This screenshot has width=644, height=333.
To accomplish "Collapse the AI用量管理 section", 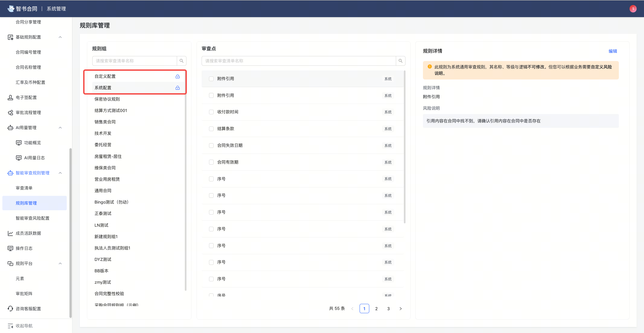I will point(60,127).
